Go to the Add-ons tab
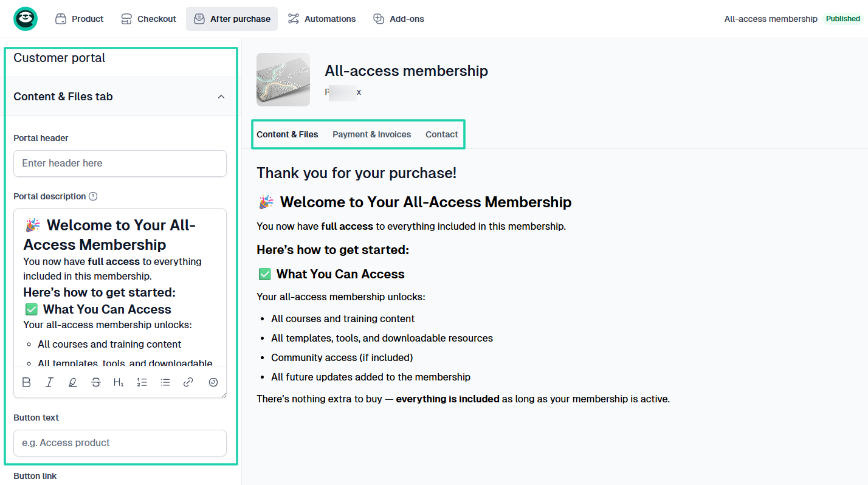The height and width of the screenshot is (485, 868). pos(399,19)
